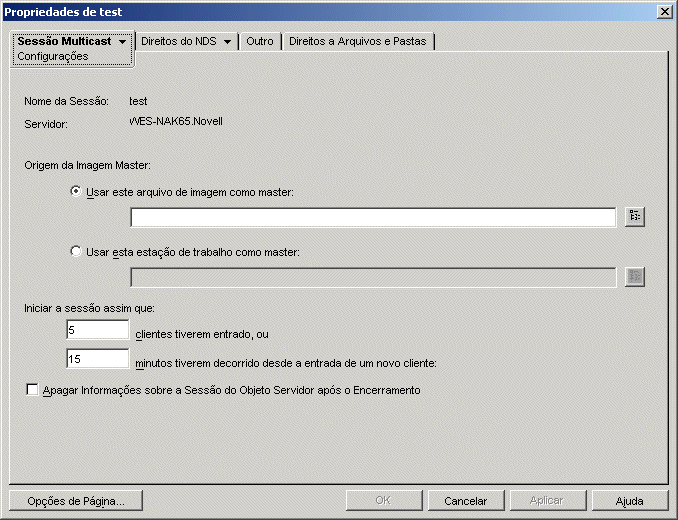Focus the minutes field showing 15
The width and height of the screenshot is (678, 520).
tap(98, 359)
